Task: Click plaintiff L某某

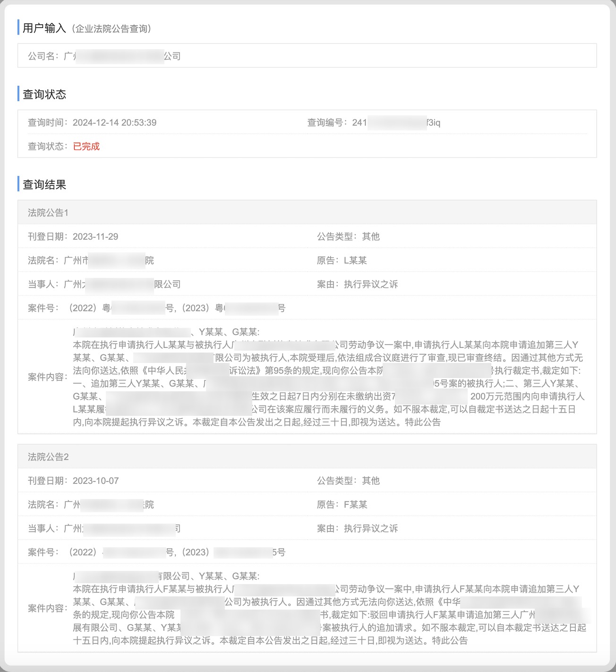Action: pyautogui.click(x=355, y=260)
